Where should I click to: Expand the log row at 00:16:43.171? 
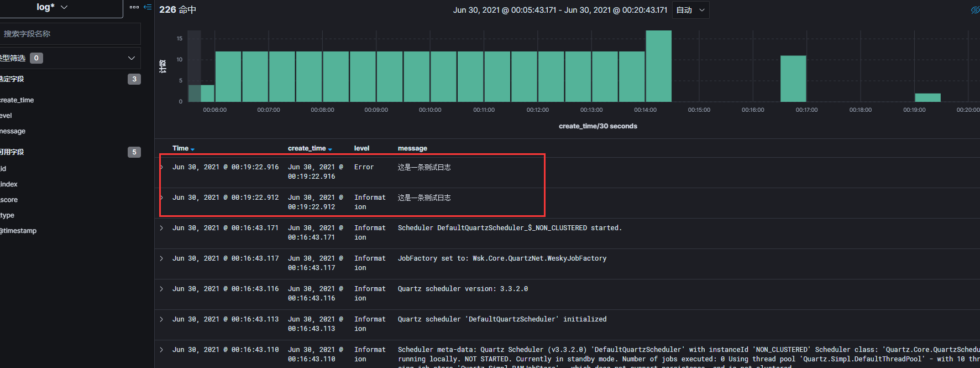[x=161, y=228]
